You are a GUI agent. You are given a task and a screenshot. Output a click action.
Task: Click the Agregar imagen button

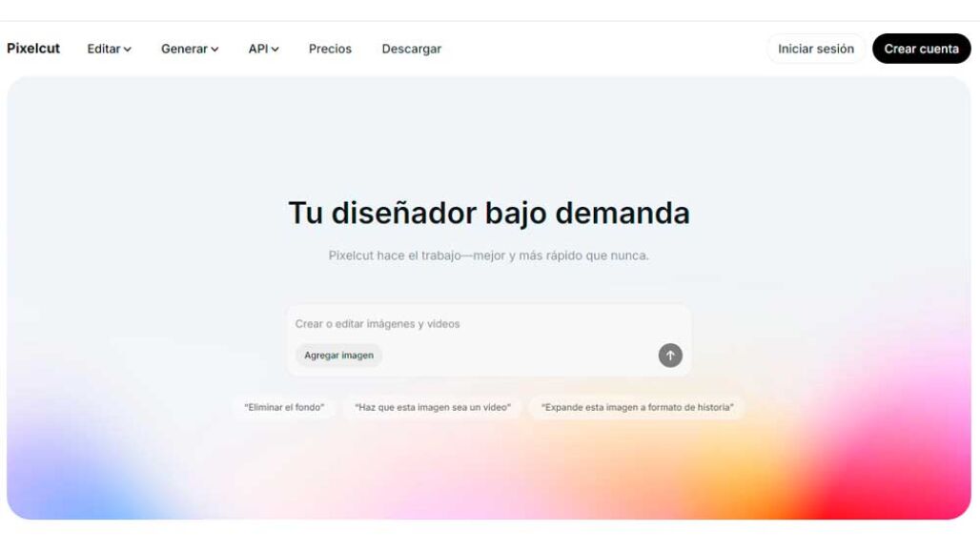pyautogui.click(x=338, y=356)
